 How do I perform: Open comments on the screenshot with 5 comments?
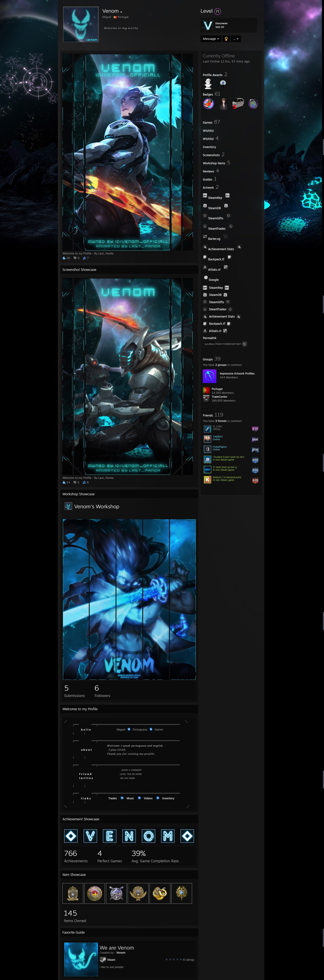(76, 482)
